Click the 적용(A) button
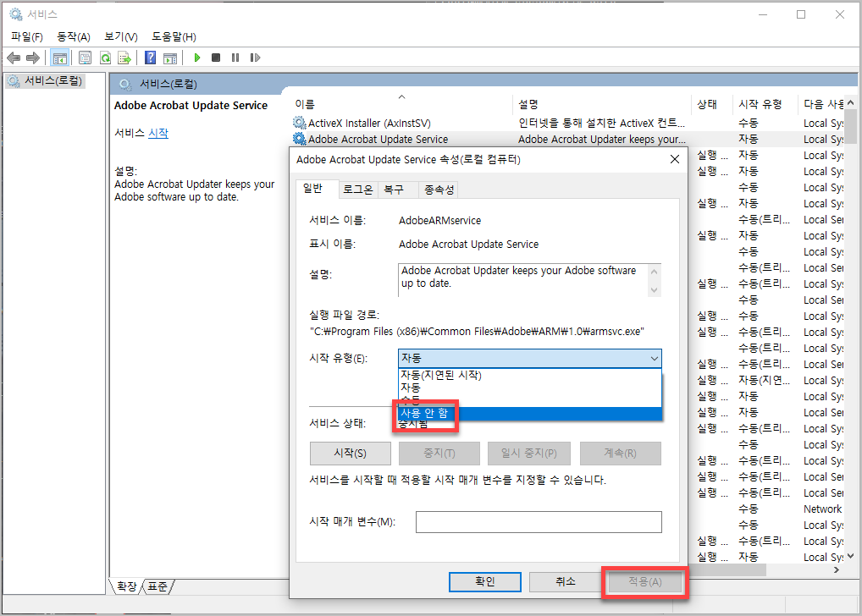 click(x=645, y=581)
